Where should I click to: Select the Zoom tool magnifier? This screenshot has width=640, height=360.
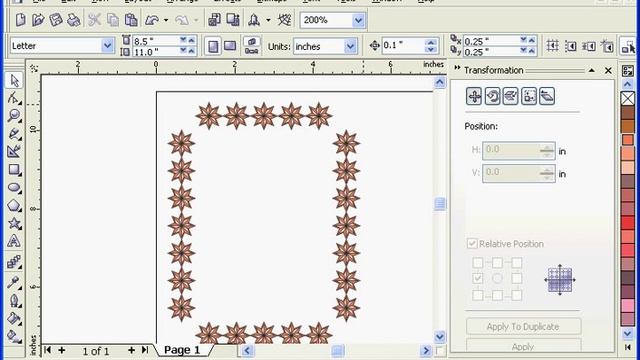pyautogui.click(x=14, y=116)
